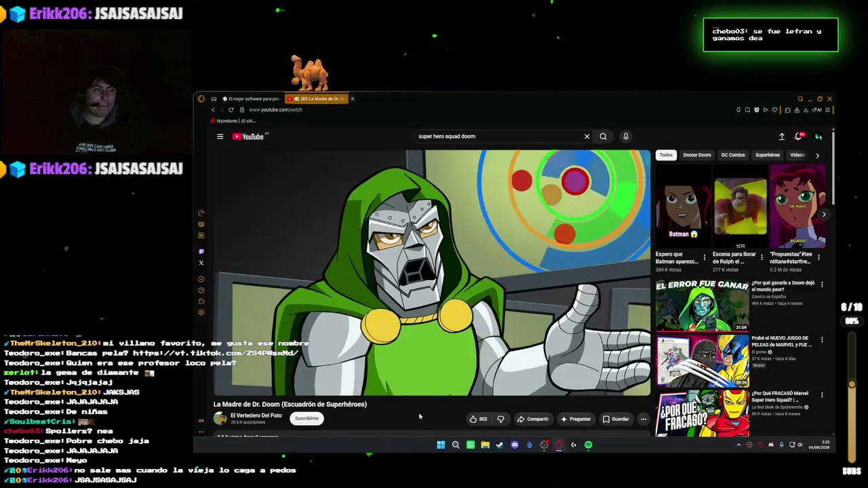This screenshot has height=488, width=868.
Task: Open the 'EL ERROR FUE GANAR' video thumbnail
Action: (x=703, y=306)
